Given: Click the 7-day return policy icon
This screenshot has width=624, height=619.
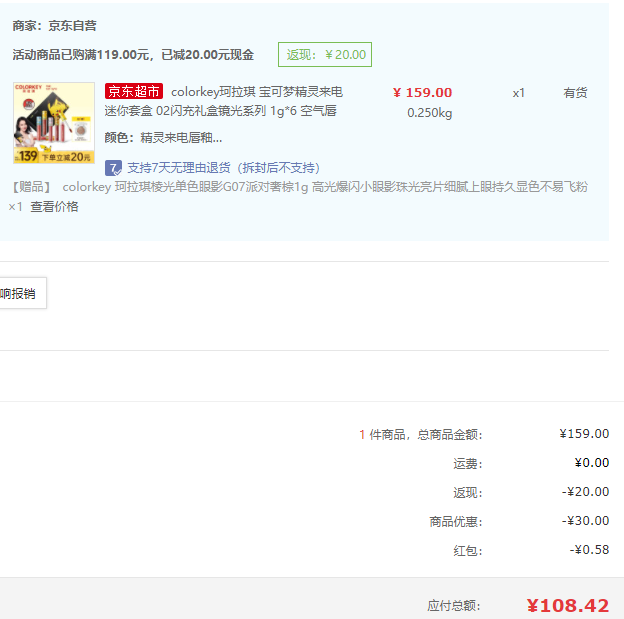Looking at the screenshot, I should click(x=113, y=168).
